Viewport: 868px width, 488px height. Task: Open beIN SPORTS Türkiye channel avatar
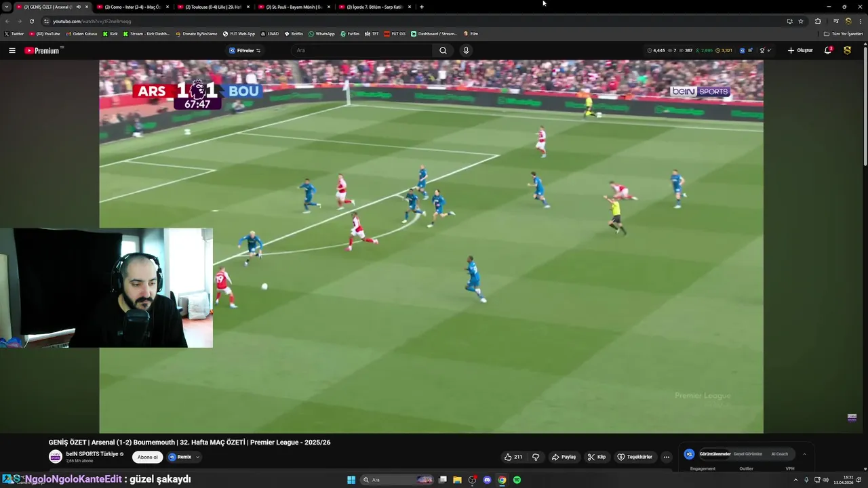point(56,457)
